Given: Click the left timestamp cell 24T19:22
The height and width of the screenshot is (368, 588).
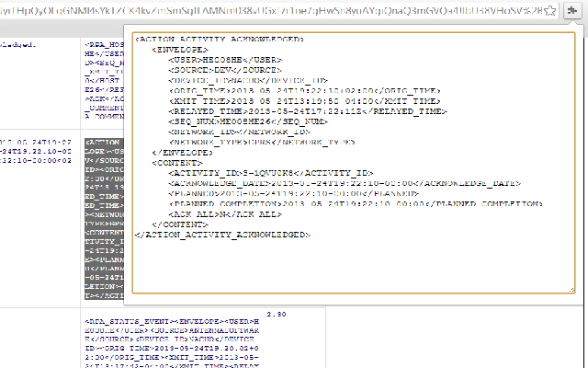Looking at the screenshot, I should pos(36,151).
